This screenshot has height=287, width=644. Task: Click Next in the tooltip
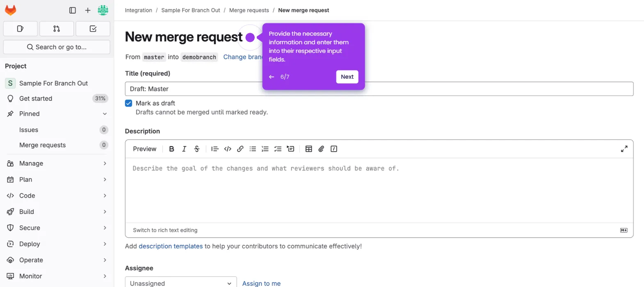coord(347,77)
